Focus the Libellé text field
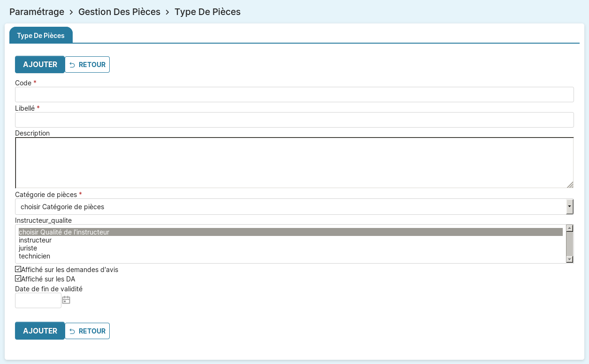Image resolution: width=589 pixels, height=364 pixels. [x=294, y=120]
